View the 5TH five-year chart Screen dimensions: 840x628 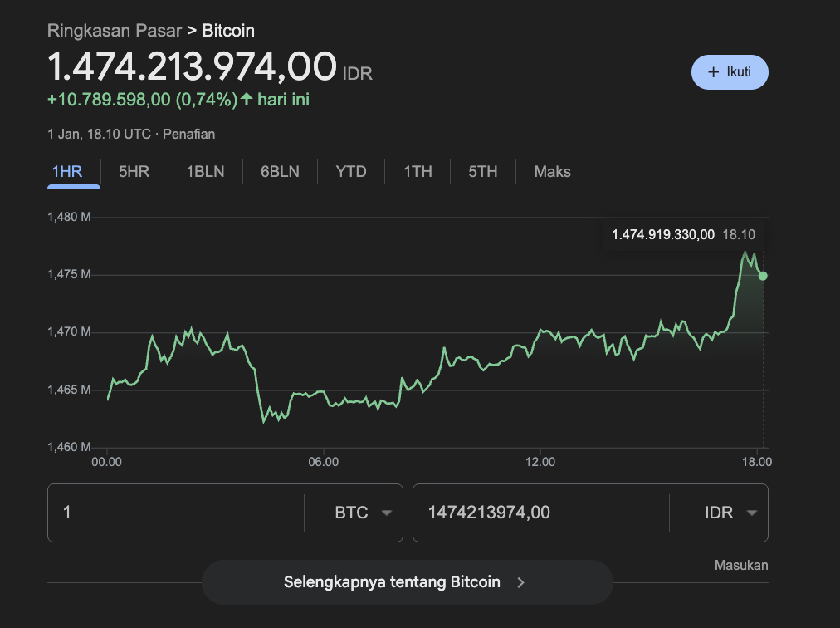(x=482, y=172)
